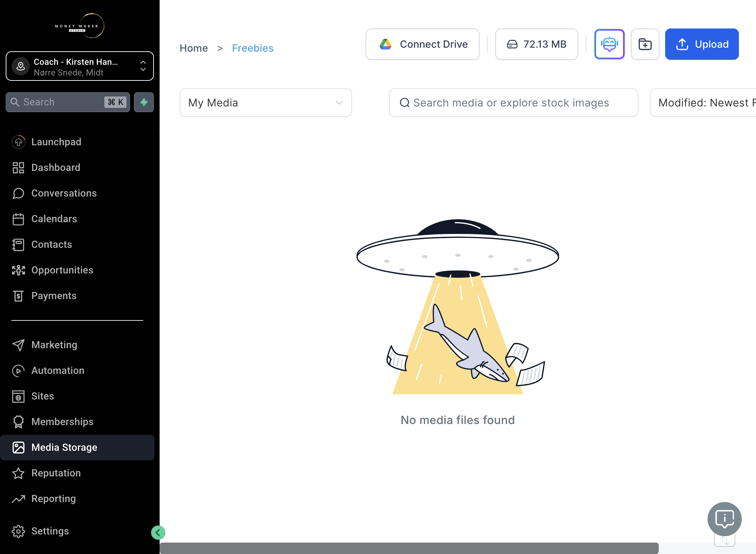
Task: Click the 72.13 MB storage indicator
Action: pyautogui.click(x=537, y=44)
